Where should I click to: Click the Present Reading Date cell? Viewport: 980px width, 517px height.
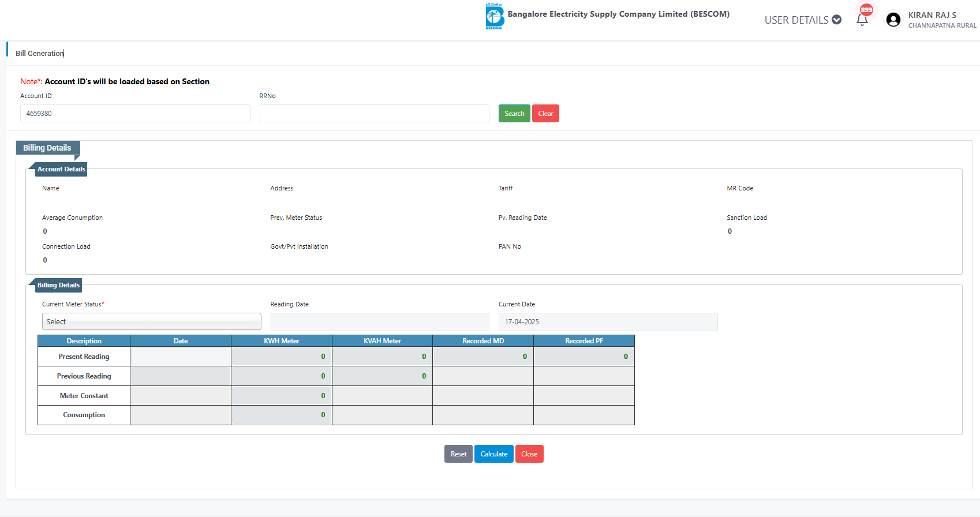click(181, 357)
